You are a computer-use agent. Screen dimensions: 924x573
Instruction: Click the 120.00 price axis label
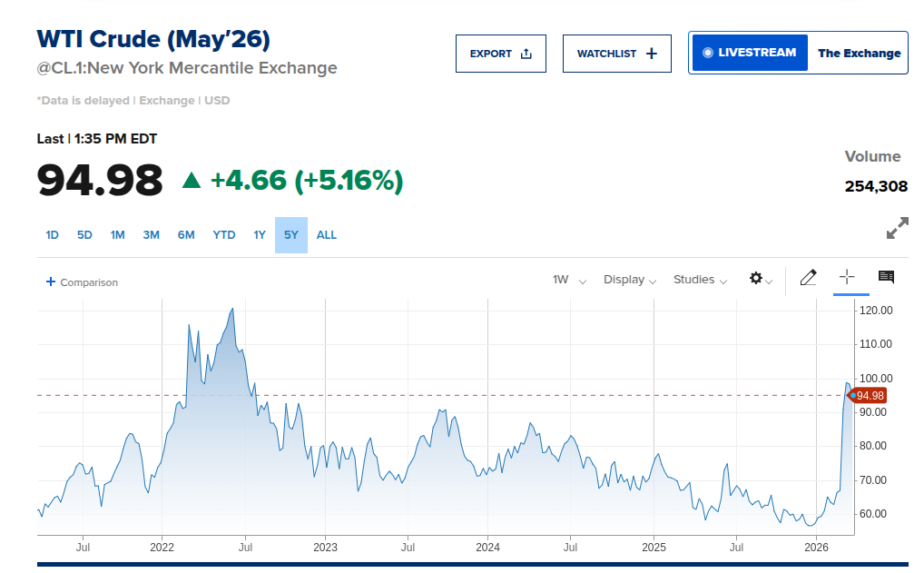tap(876, 310)
